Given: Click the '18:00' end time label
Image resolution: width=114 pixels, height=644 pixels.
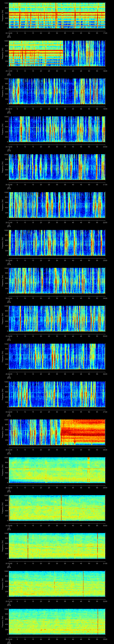Looking at the screenshot, I should tap(105, 71).
